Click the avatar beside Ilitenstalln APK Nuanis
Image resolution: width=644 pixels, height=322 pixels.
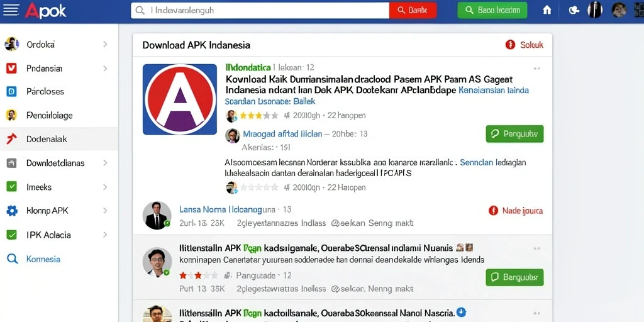point(157,262)
